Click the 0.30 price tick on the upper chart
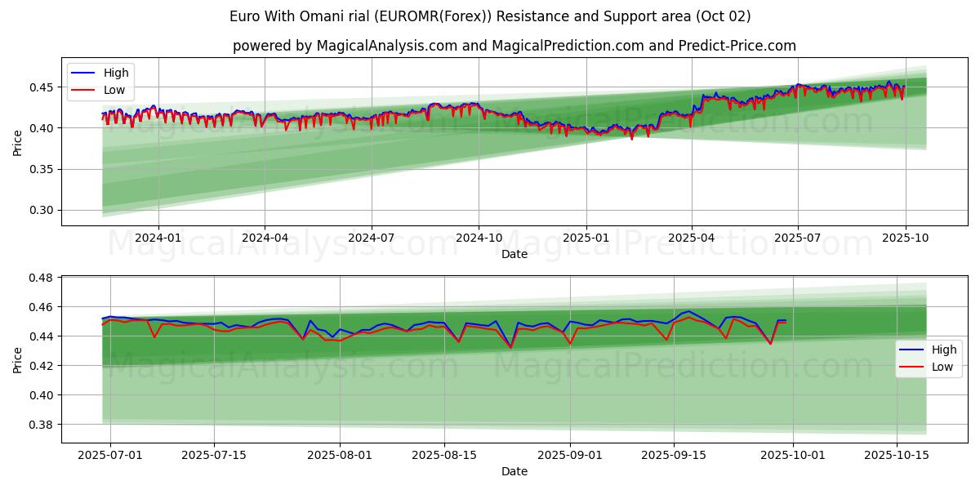980x490 pixels. tap(42, 211)
